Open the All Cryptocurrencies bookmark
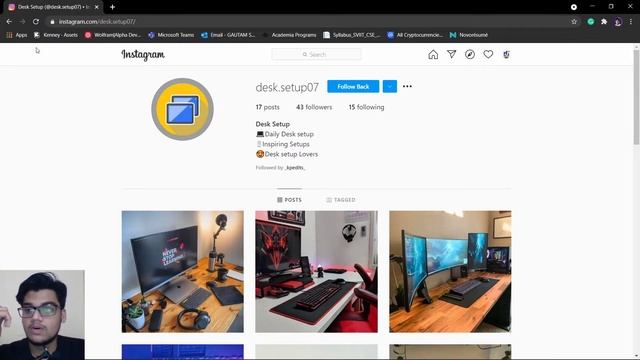This screenshot has height=360, width=640. point(415,35)
